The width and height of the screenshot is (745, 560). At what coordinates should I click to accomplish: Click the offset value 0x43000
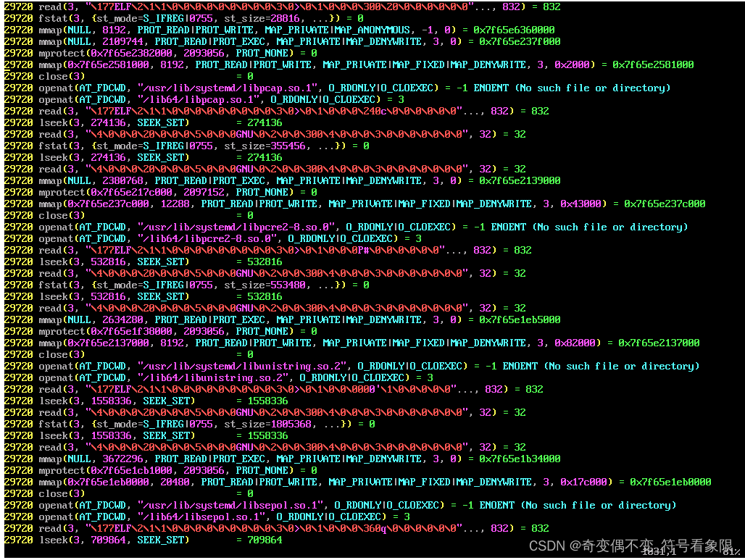580,204
